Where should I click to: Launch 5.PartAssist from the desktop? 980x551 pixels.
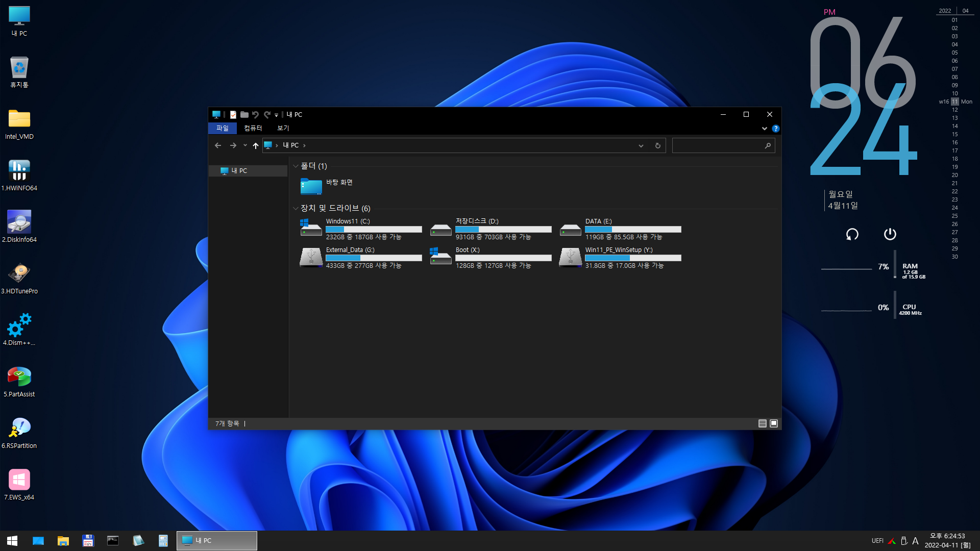click(x=19, y=382)
